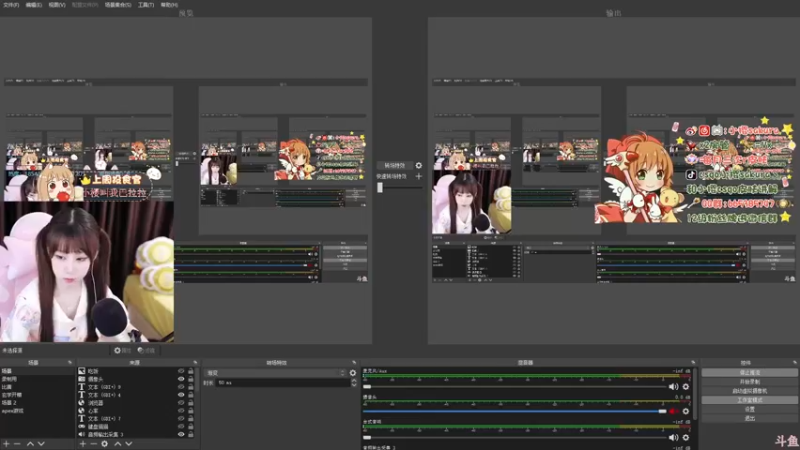Click 摄像头 blue volume slider
The image size is (800, 450).
(x=515, y=411)
